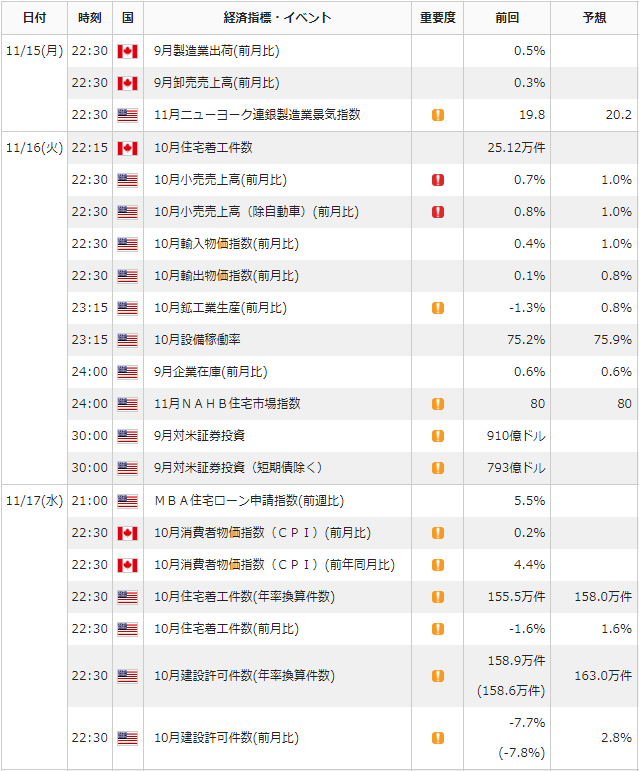The width and height of the screenshot is (639, 771).
Task: Click the text 10月小売売上高（除自動車）(前月比)
Action: (x=257, y=212)
